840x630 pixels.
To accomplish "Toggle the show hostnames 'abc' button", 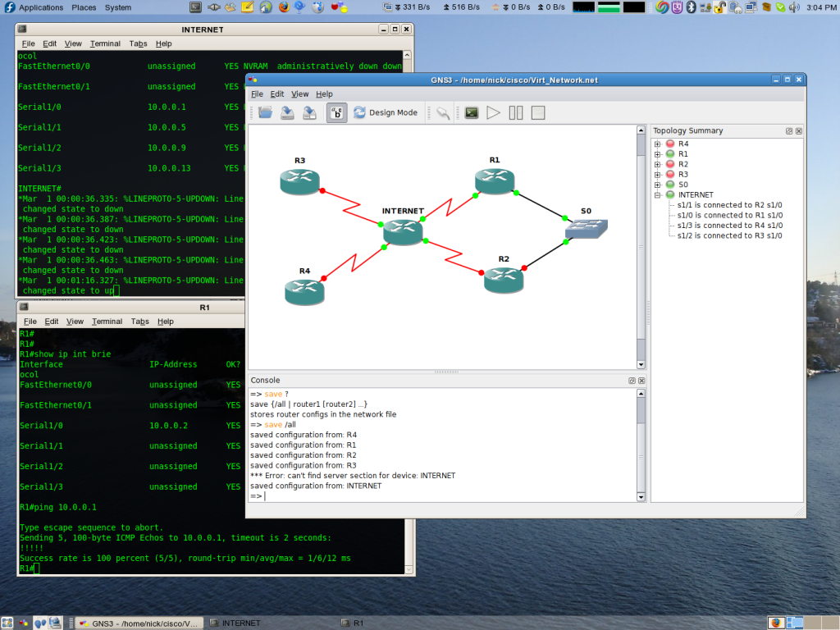I will tap(336, 112).
